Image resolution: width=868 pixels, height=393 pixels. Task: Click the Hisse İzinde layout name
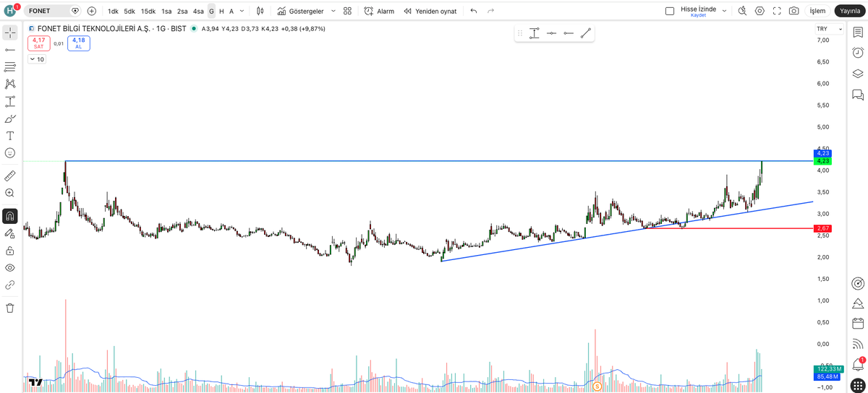pos(698,9)
